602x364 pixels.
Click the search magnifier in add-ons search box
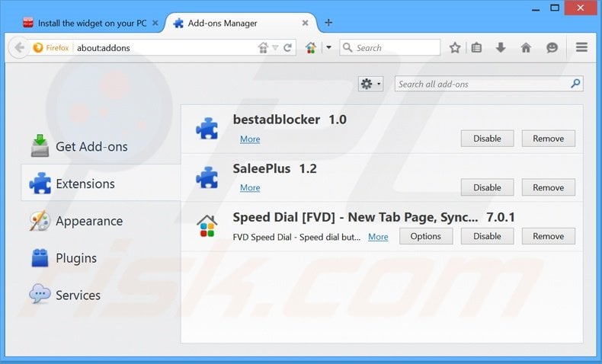(x=575, y=83)
